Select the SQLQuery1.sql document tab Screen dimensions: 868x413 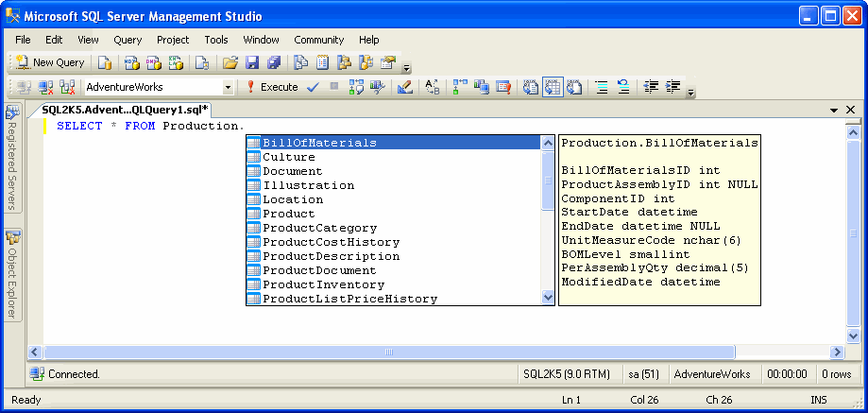tap(125, 110)
